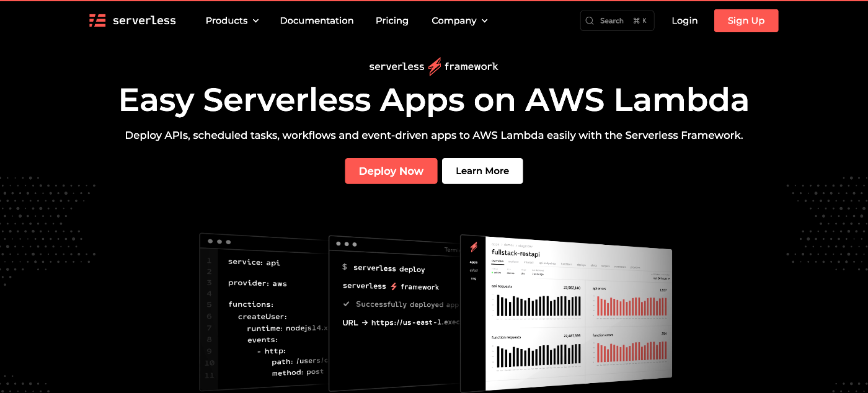Image resolution: width=868 pixels, height=393 pixels.
Task: Click the 'method: post' code line
Action: [298, 373]
